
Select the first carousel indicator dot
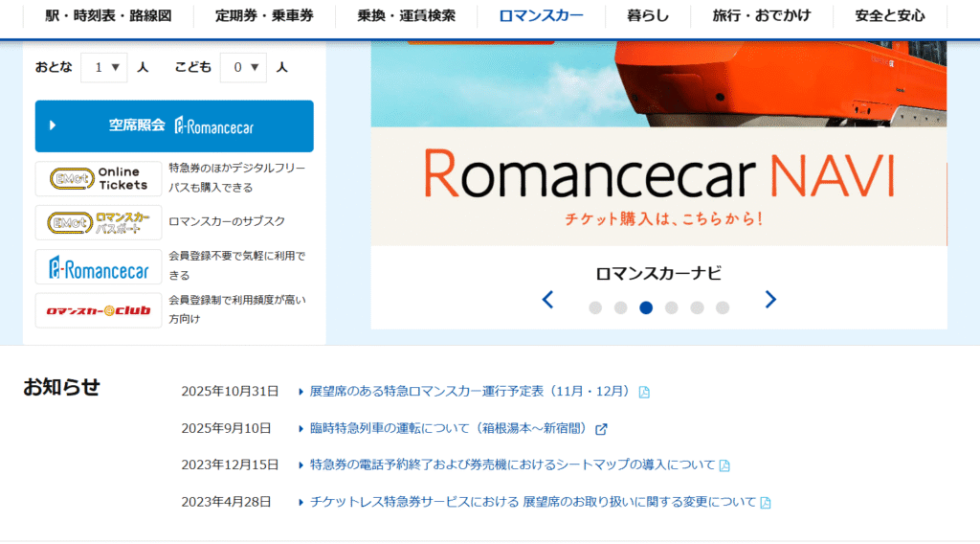point(595,307)
